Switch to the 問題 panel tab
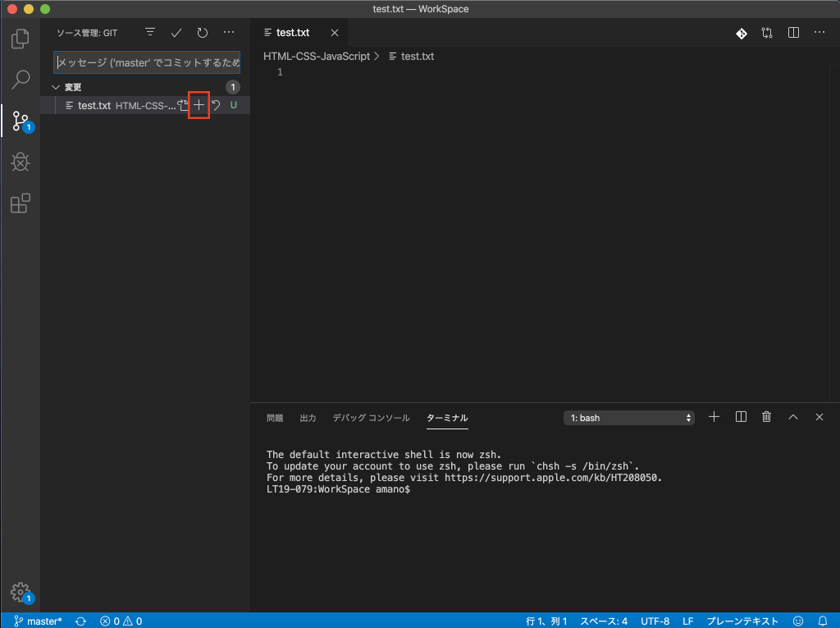Viewport: 840px width, 628px height. coord(275,418)
